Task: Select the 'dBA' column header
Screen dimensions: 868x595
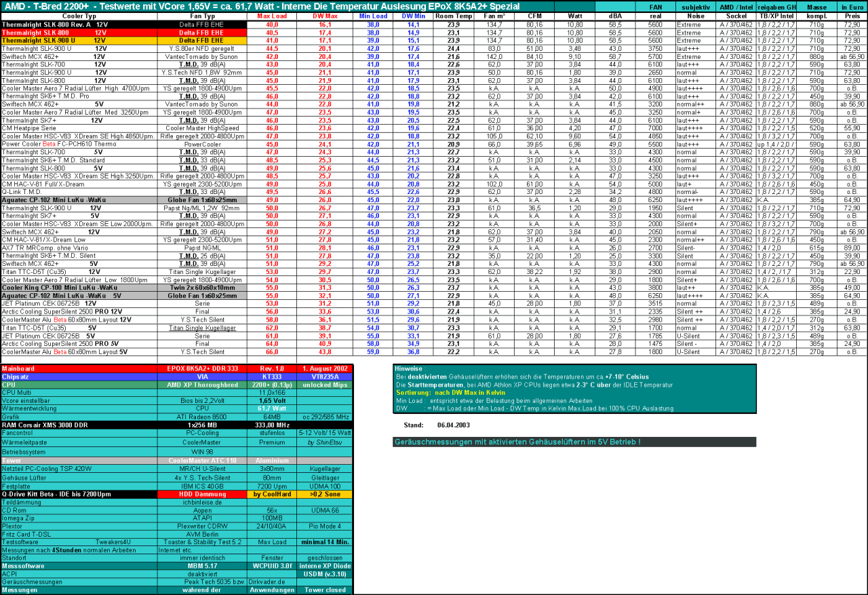Action: pyautogui.click(x=615, y=16)
